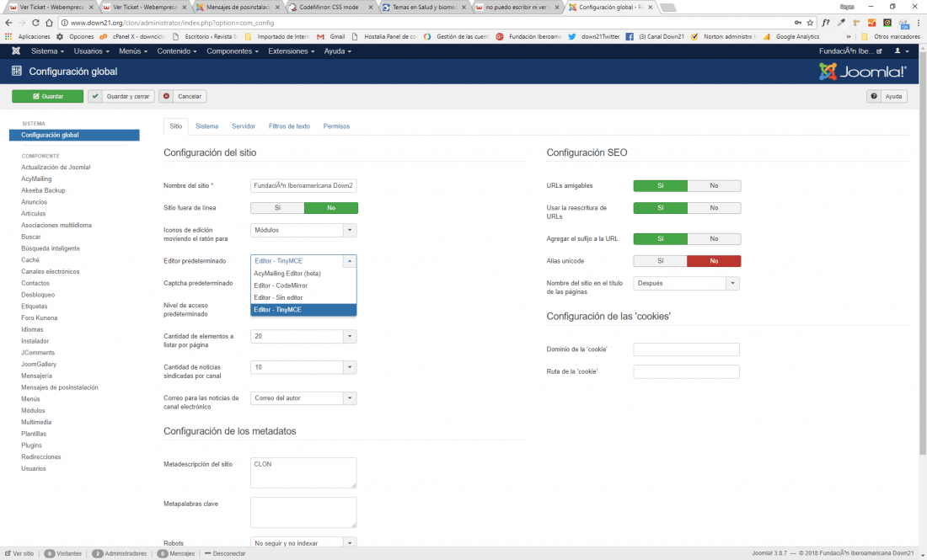
Task: Click Desconectar in status bar
Action: [x=225, y=553]
